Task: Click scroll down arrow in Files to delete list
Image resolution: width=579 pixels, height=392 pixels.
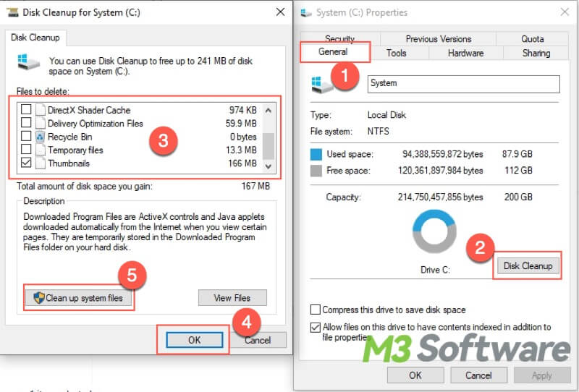Action: 269,166
